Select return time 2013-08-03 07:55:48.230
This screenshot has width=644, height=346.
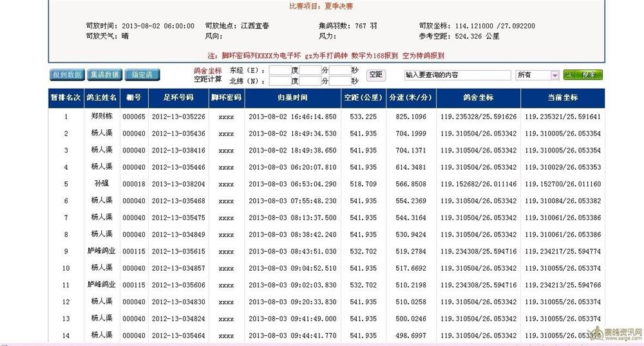coord(292,201)
